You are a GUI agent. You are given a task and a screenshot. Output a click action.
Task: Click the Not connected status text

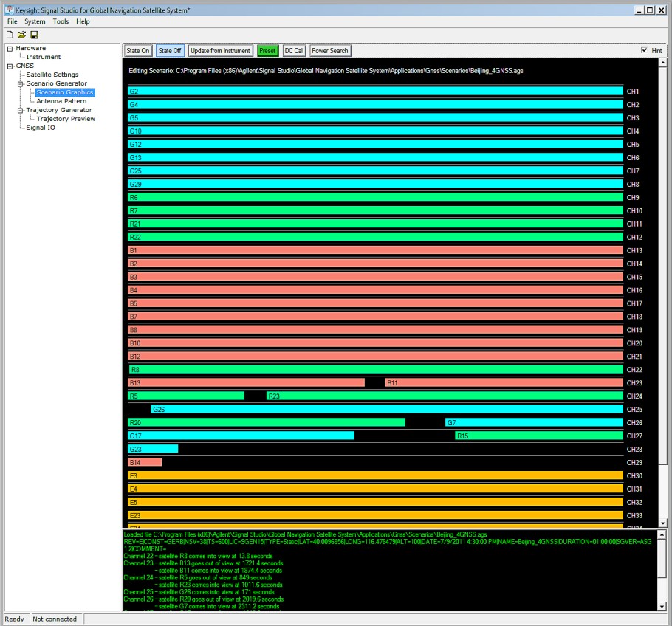[x=55, y=619]
